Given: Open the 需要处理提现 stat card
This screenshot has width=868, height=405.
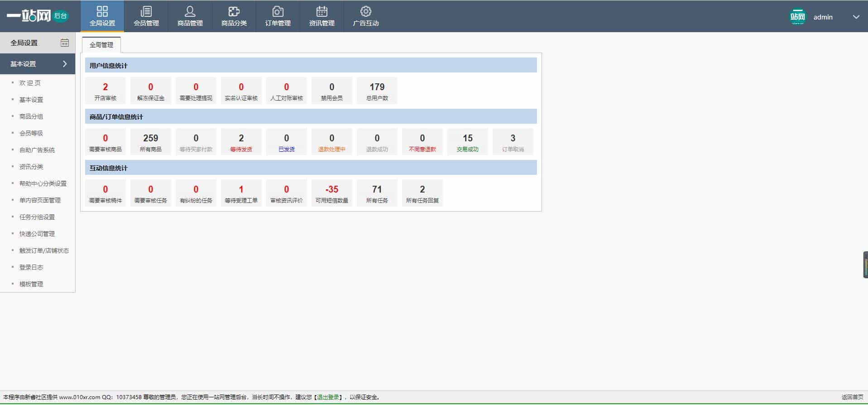Looking at the screenshot, I should 196,91.
